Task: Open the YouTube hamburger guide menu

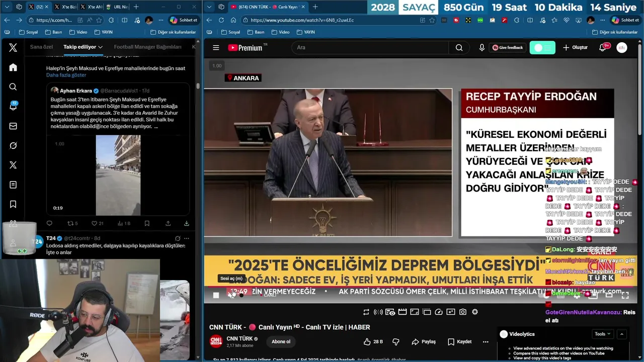Action: tap(216, 48)
